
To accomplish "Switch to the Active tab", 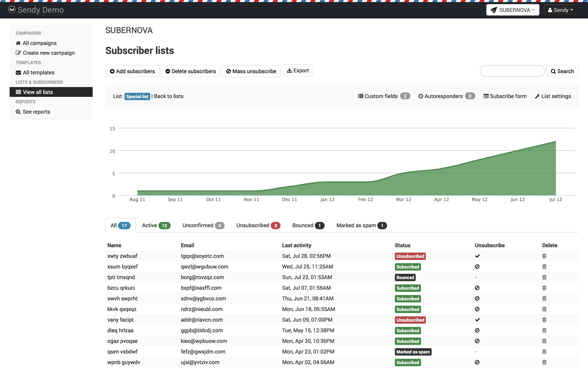I will pos(156,225).
